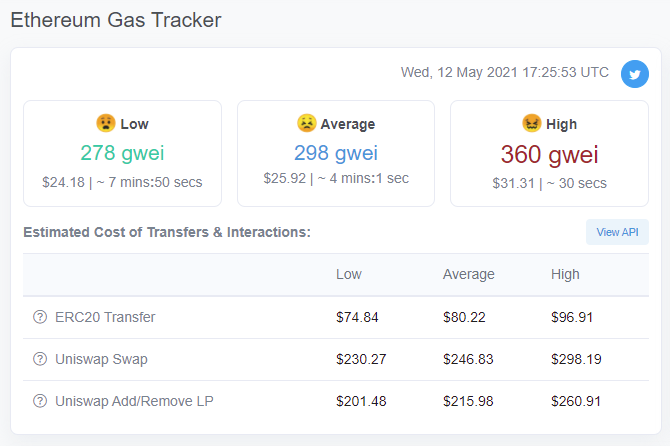Click the Ethereum Gas Tracker heading
The image size is (670, 446).
click(116, 20)
